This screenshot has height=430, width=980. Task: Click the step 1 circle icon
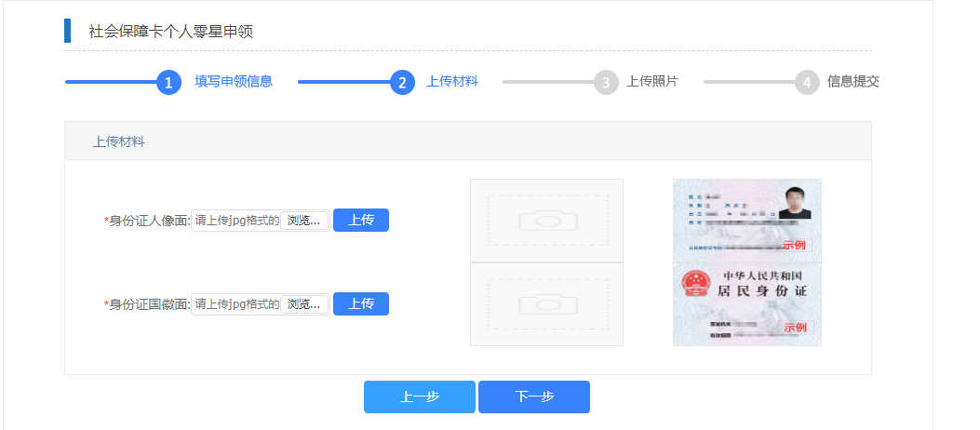pos(168,82)
